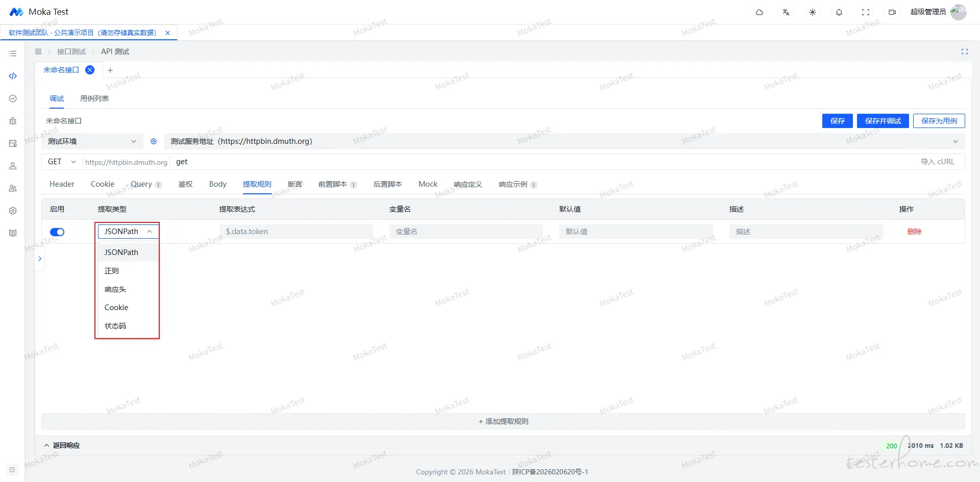Open the Mock tab
This screenshot has width=980, height=482.
428,184
